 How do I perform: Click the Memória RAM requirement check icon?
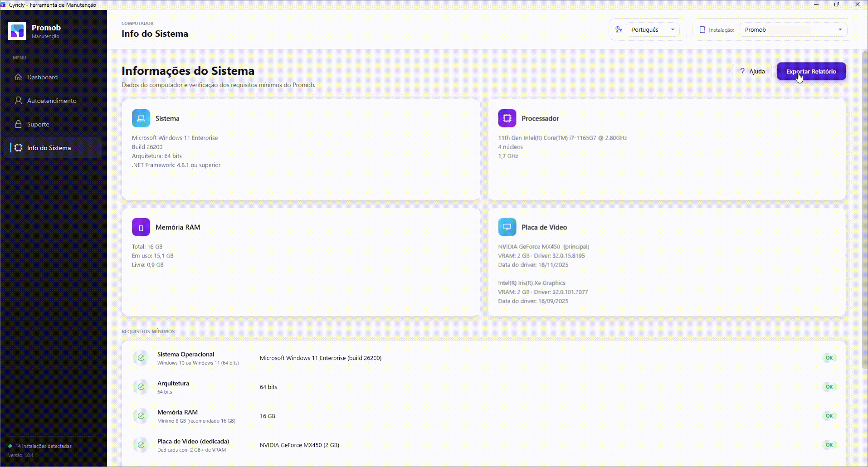point(141,416)
